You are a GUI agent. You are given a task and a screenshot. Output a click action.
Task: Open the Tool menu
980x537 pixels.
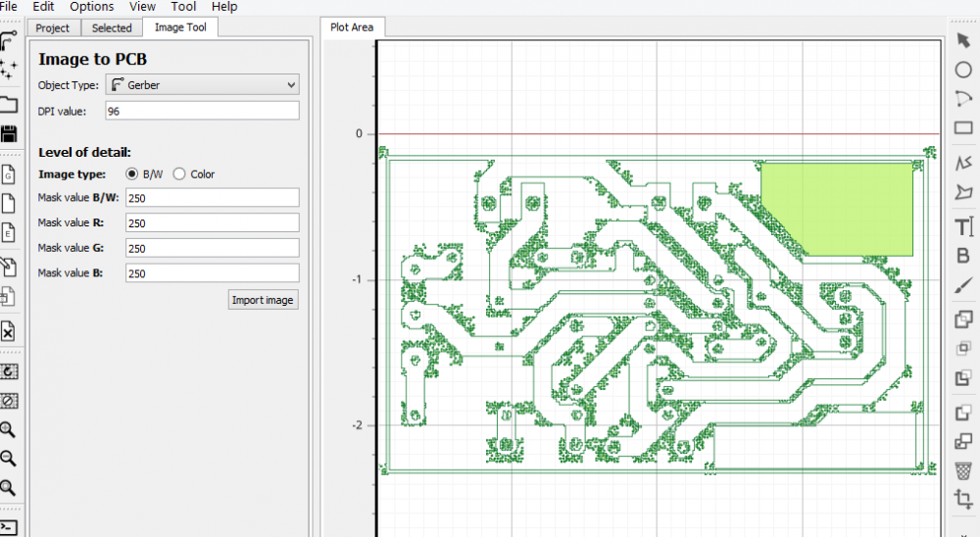(183, 7)
